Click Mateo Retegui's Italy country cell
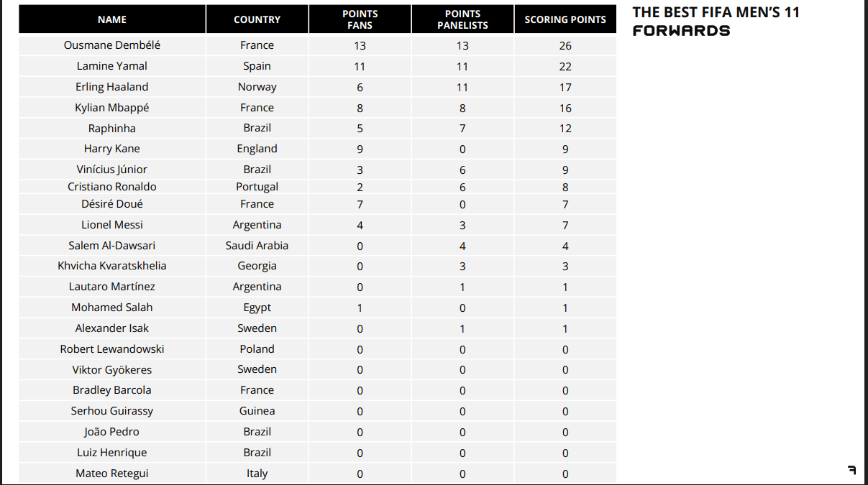The height and width of the screenshot is (485, 868). (257, 474)
